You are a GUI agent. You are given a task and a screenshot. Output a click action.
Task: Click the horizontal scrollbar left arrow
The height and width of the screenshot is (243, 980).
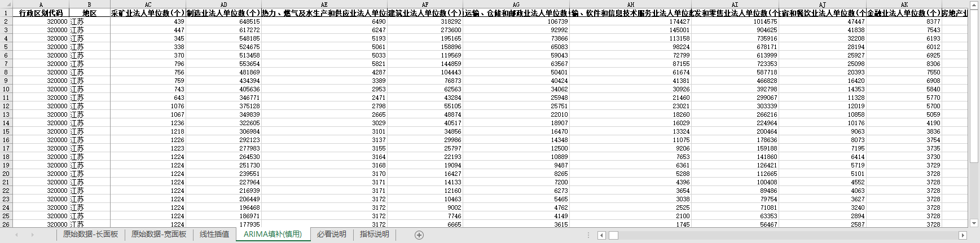(x=601, y=235)
